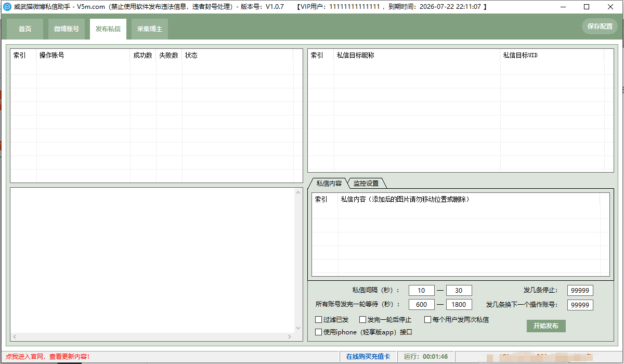The height and width of the screenshot is (364, 624).
Task: Click the 点我进入官网 link
Action: 47,357
